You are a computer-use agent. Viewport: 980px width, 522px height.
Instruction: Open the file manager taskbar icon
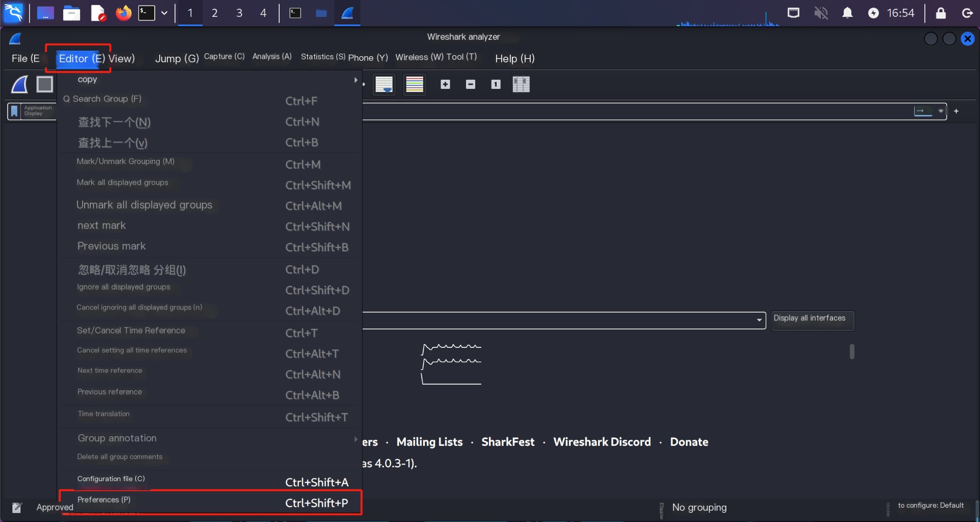pyautogui.click(x=71, y=13)
